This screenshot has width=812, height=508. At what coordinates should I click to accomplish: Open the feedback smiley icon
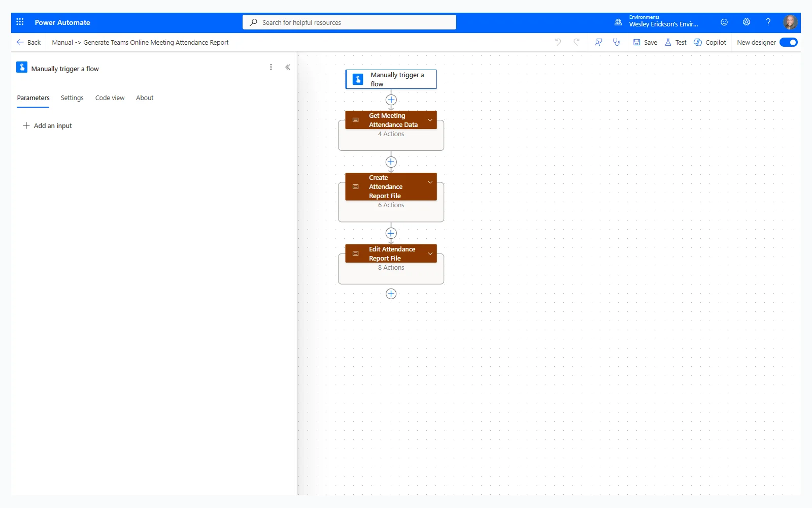[724, 22]
